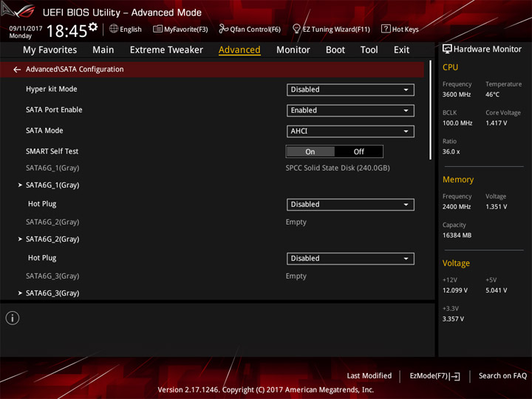Open MyFavorite(F3) label
Screen dimensions: 532x399
[186, 30]
